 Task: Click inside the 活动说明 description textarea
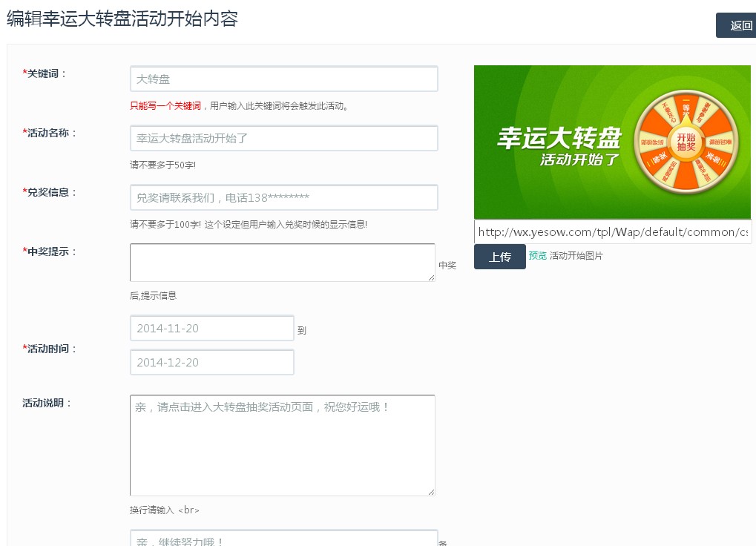tap(282, 445)
